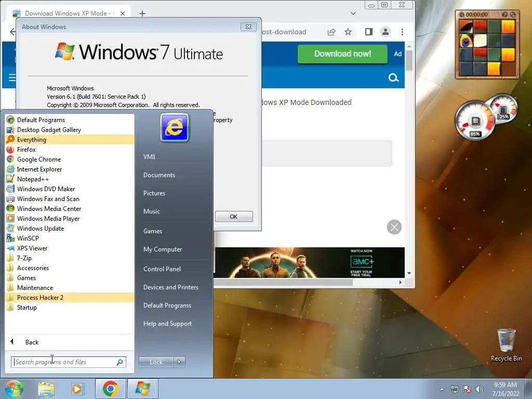Open Windows Media Player from the taskbar

click(77, 389)
